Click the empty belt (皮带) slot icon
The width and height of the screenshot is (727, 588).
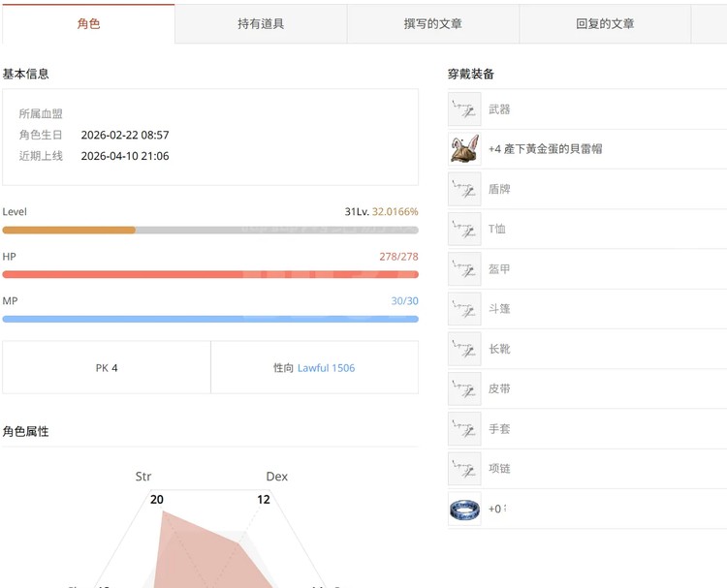pos(464,388)
